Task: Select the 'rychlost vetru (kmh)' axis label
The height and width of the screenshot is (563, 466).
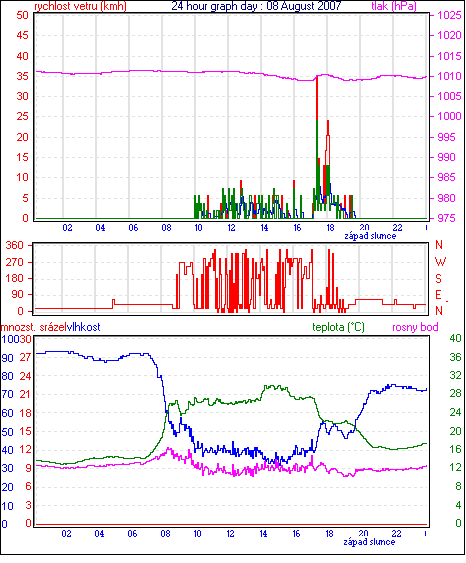Action: [80, 6]
